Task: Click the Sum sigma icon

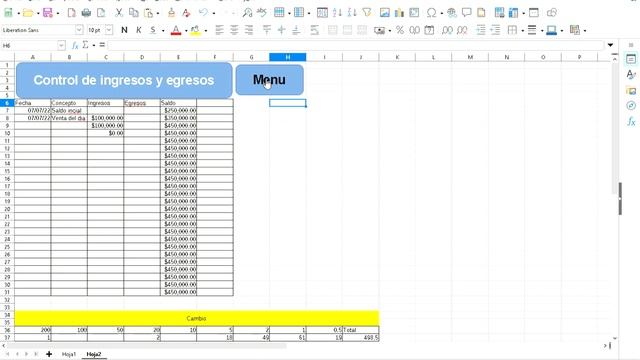Action: coord(85,45)
